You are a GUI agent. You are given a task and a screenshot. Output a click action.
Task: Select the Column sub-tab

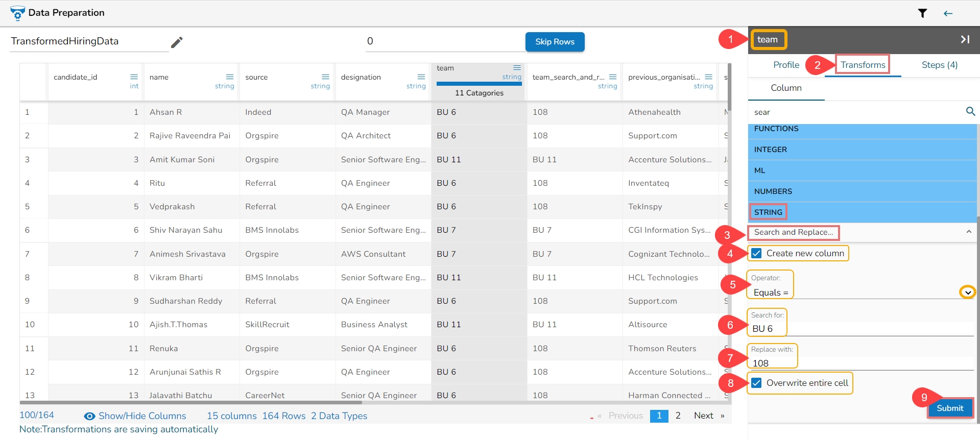pyautogui.click(x=786, y=88)
